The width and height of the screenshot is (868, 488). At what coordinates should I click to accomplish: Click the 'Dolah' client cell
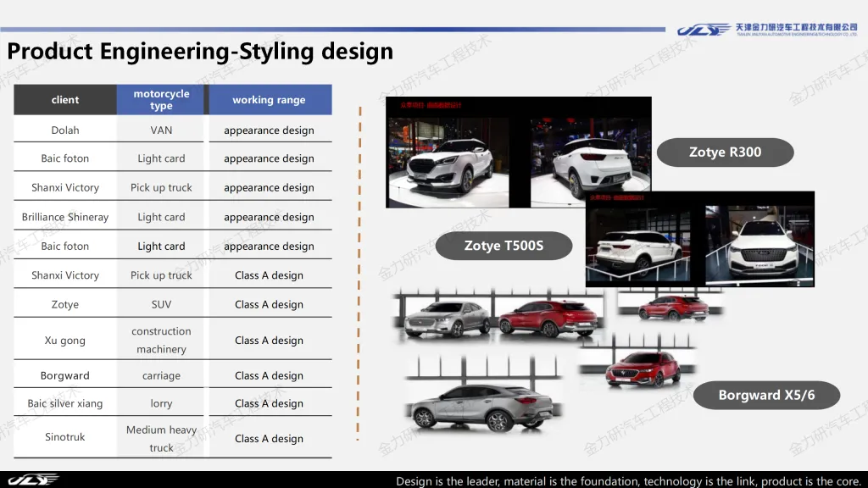[x=65, y=130]
